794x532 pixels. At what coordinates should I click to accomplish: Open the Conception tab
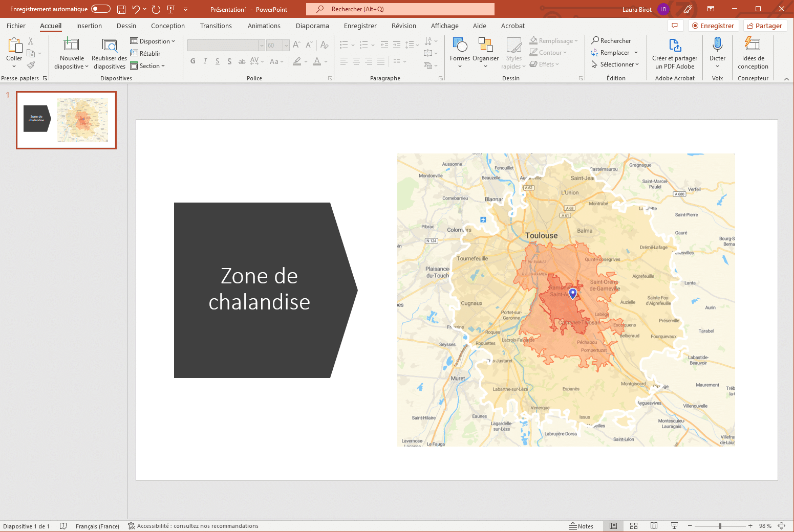point(168,26)
